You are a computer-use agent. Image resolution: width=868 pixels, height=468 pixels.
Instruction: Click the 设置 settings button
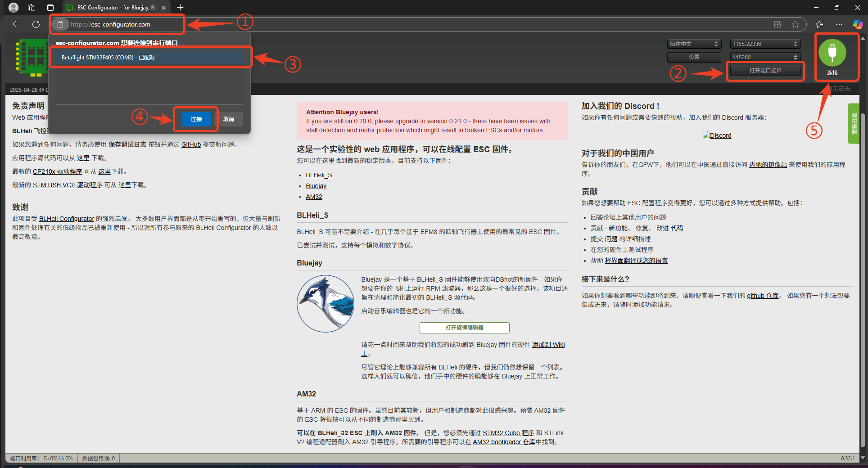[x=694, y=57]
